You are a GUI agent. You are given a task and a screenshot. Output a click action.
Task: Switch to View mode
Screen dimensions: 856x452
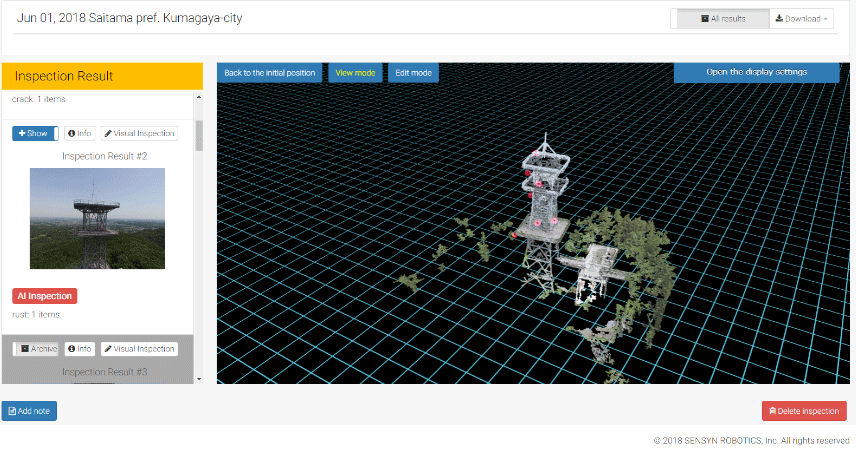[x=355, y=73]
